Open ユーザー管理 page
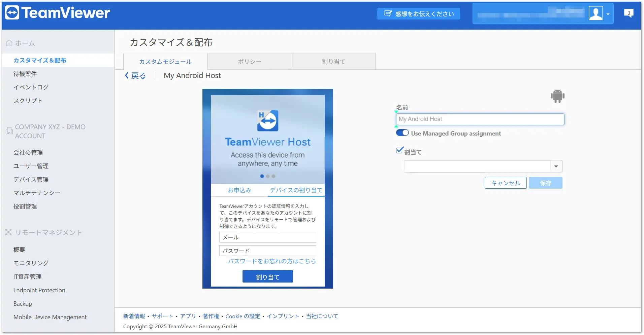 tap(31, 166)
